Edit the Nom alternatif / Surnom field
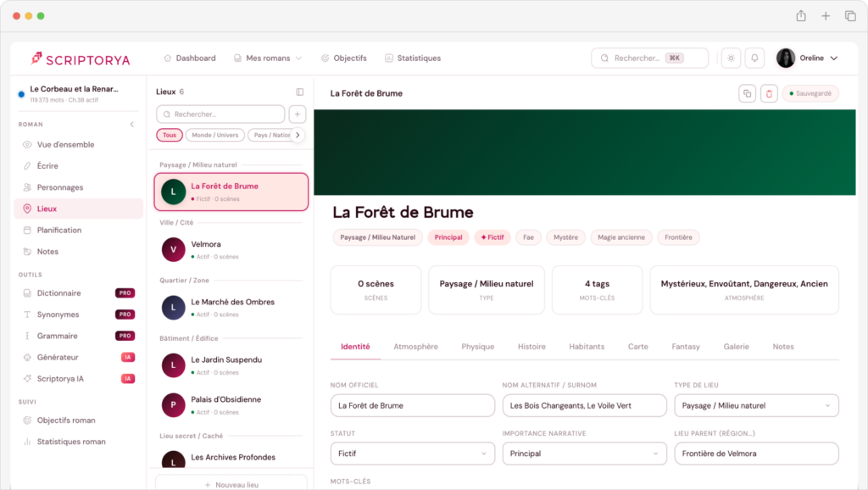The height and width of the screenshot is (490, 868). point(585,405)
